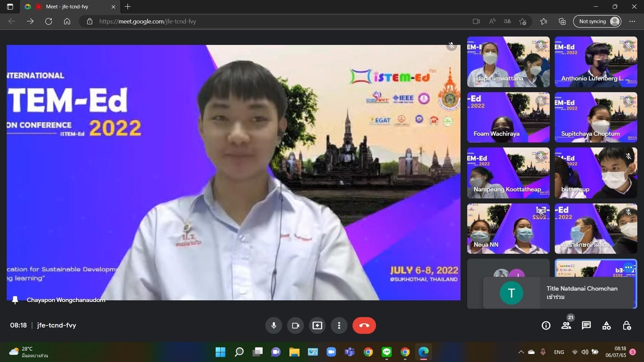Viewport: 644px width, 362px height.
Task: Turn off the camera in Meet
Action: pyautogui.click(x=296, y=325)
